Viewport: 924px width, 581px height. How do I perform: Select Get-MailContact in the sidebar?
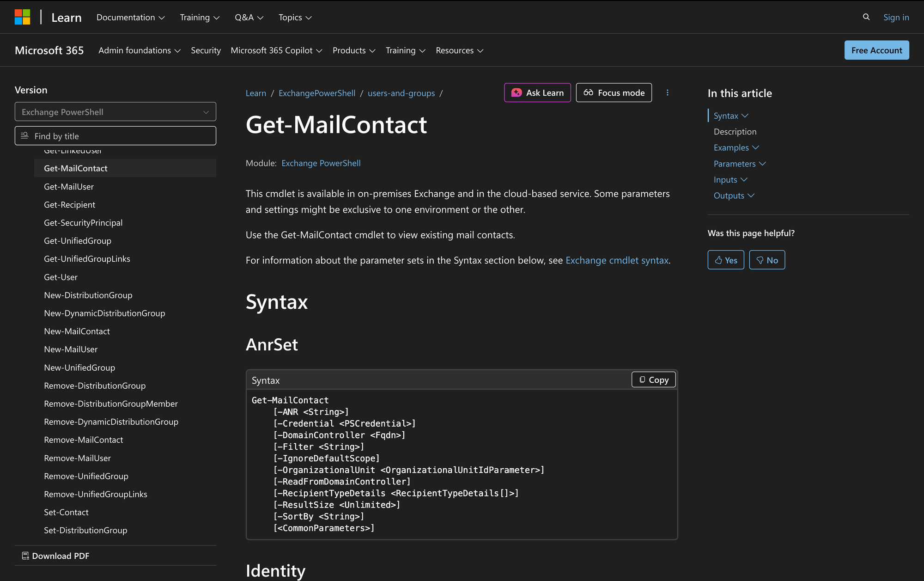[x=75, y=168]
